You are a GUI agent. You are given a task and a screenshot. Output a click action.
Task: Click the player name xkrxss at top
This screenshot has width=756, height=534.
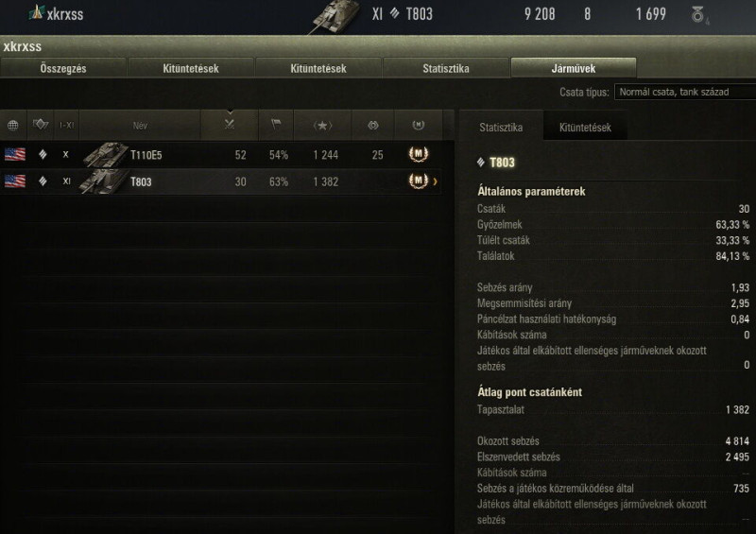pyautogui.click(x=64, y=14)
